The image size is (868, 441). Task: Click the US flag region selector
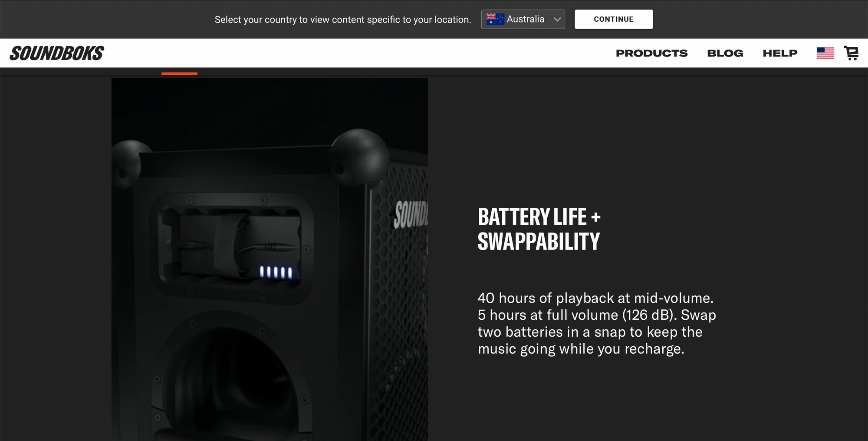pos(825,53)
